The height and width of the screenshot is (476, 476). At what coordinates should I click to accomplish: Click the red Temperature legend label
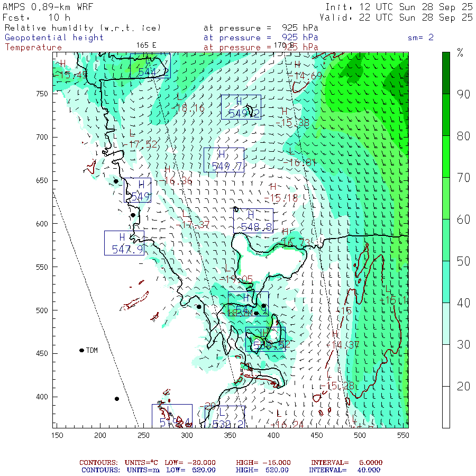click(33, 47)
